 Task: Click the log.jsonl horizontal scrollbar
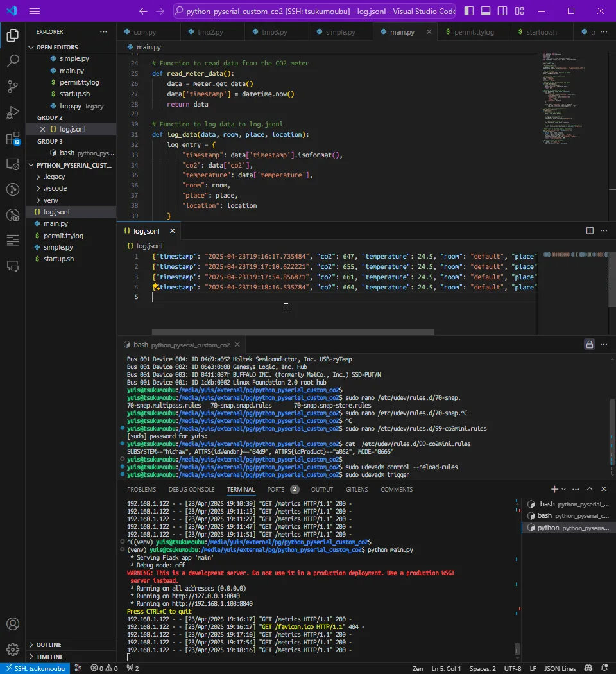point(293,332)
